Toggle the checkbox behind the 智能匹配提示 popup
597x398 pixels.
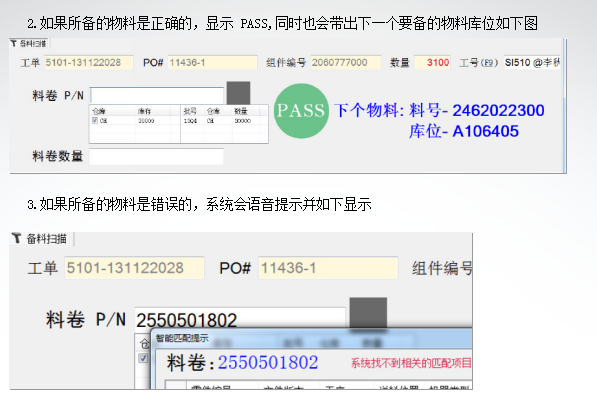click(143, 358)
